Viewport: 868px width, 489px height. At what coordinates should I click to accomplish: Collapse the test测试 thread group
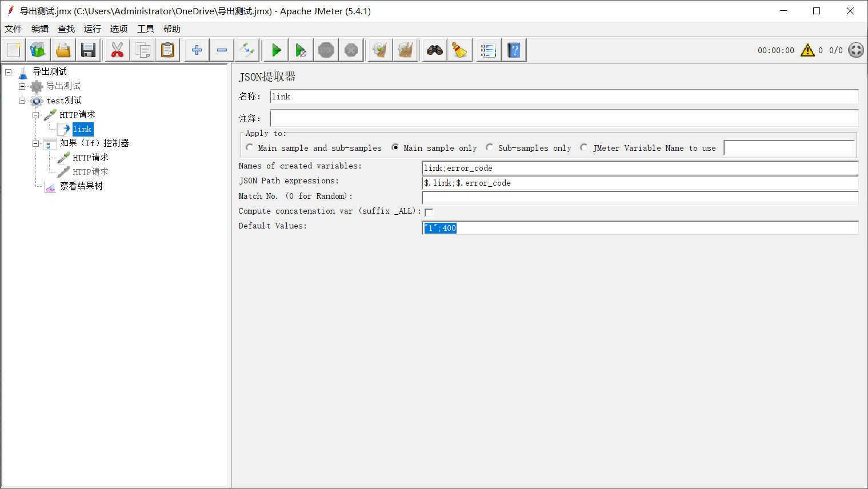tap(22, 101)
